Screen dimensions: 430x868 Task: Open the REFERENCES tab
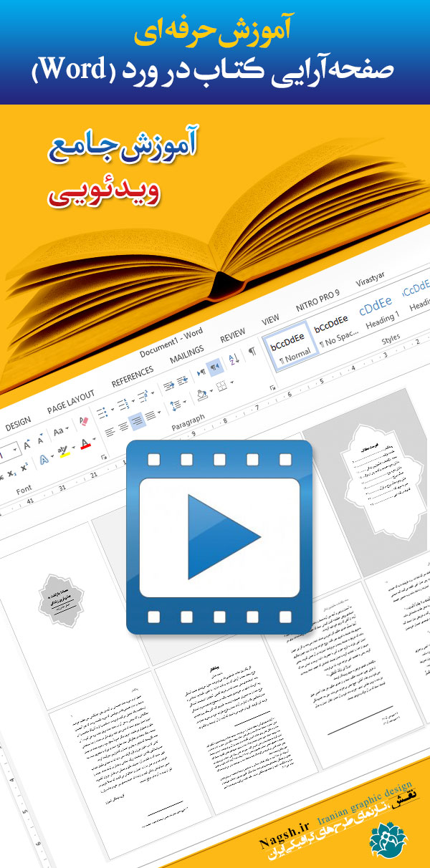[x=133, y=377]
